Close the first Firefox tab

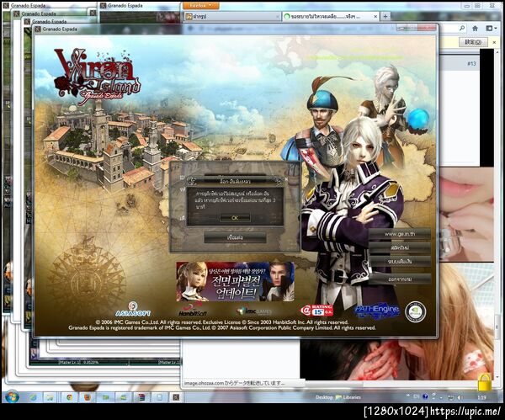tap(277, 17)
